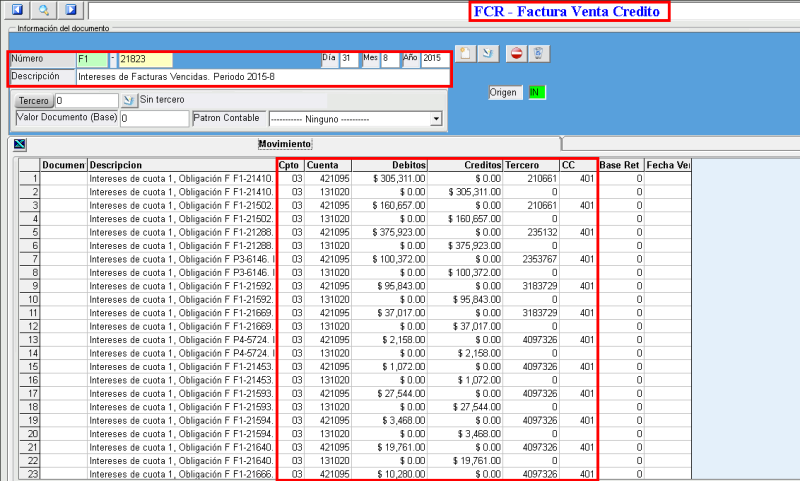Click the Excel export icon above grid
This screenshot has width=800, height=481.
point(17,144)
